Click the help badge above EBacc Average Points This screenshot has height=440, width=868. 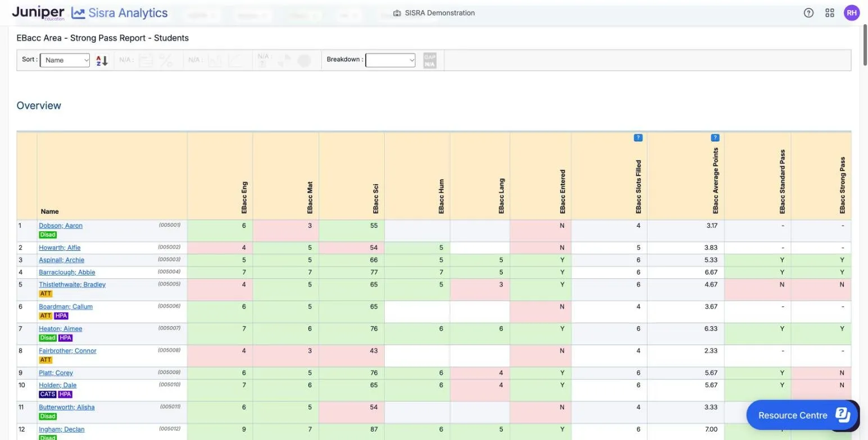715,137
